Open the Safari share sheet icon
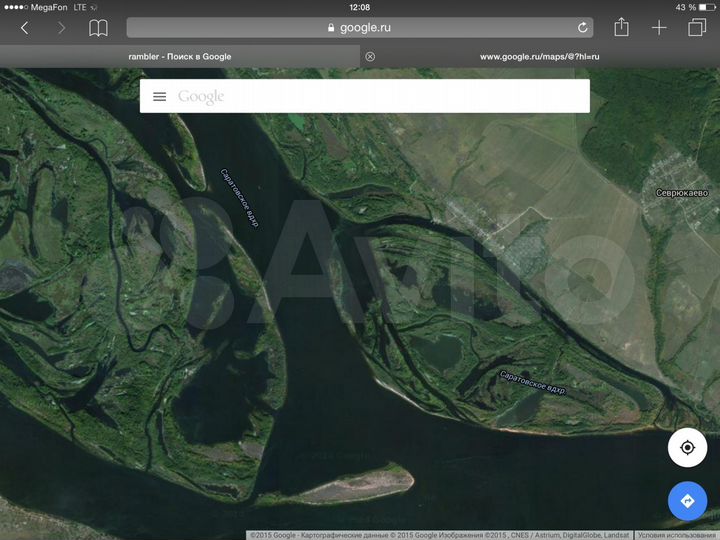720x540 pixels. [621, 27]
